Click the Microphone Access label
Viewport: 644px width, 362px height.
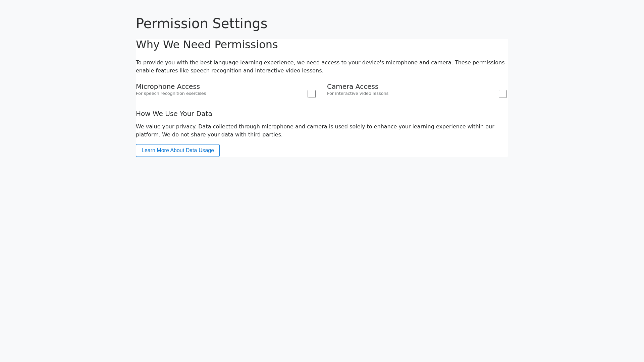[x=168, y=86]
